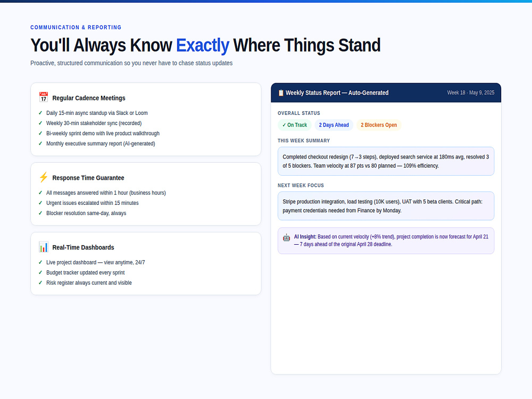Click the clipboard icon in Weekly Status Report header
Viewport: 532px width, 399px height.
pyautogui.click(x=280, y=93)
